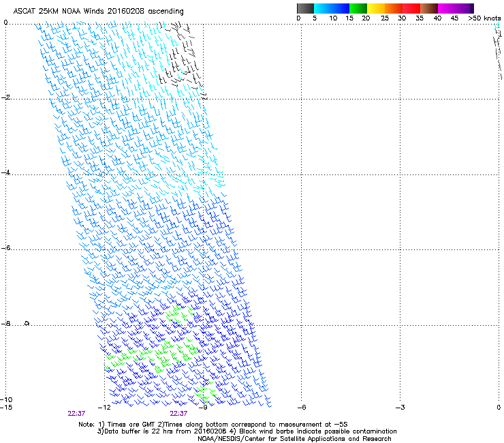Viewport: 504px width, 443px height.
Task: Click the gray 0-5 knots color bar segment
Action: pos(305,8)
